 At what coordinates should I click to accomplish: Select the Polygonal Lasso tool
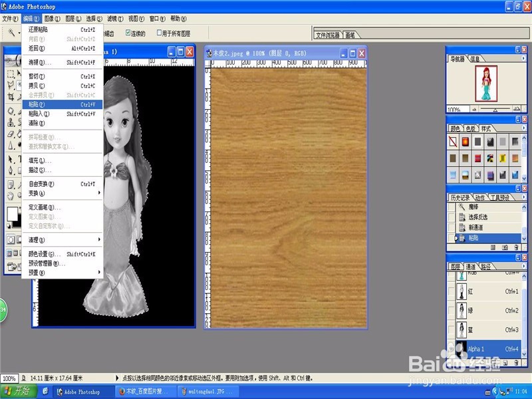pos(11,85)
